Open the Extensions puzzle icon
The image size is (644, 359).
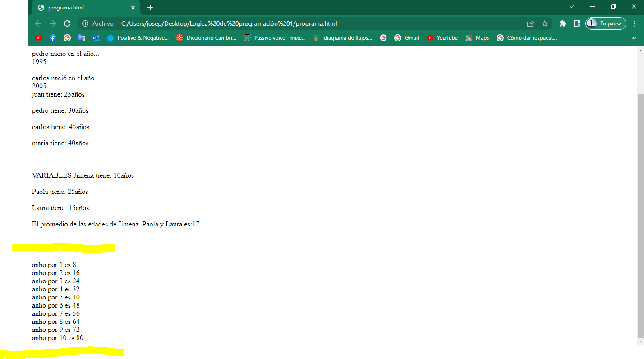[x=562, y=23]
